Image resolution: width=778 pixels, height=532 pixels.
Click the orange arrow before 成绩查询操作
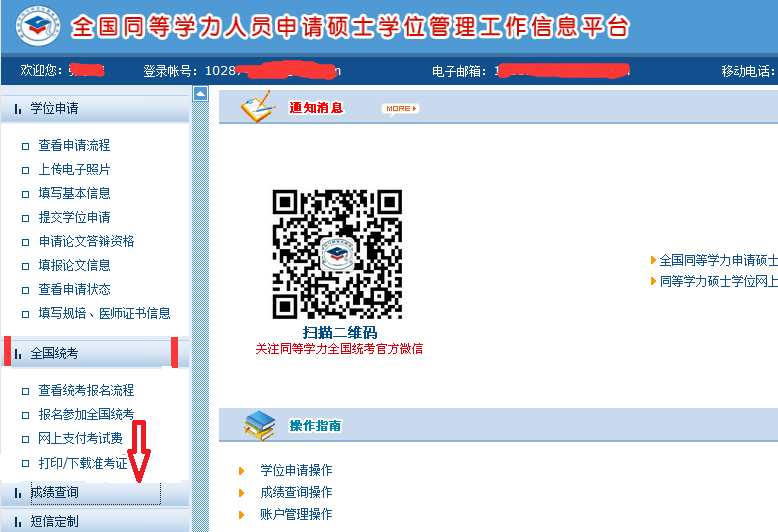click(x=242, y=493)
